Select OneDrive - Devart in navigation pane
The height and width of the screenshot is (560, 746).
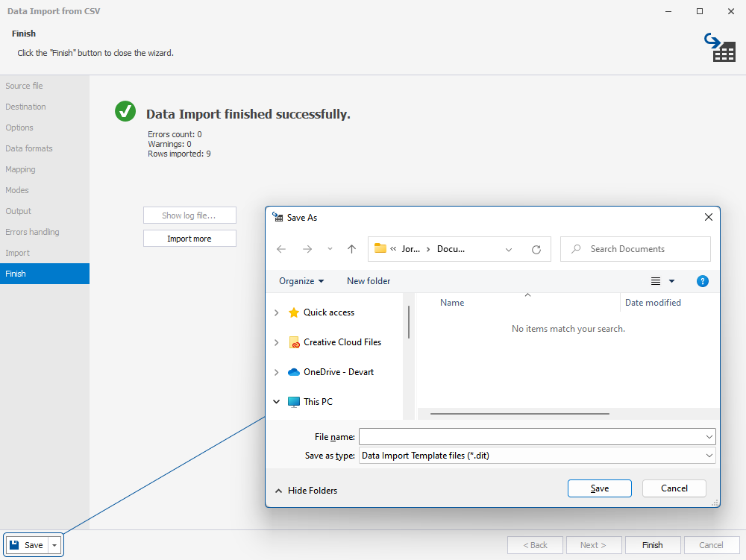coord(330,372)
